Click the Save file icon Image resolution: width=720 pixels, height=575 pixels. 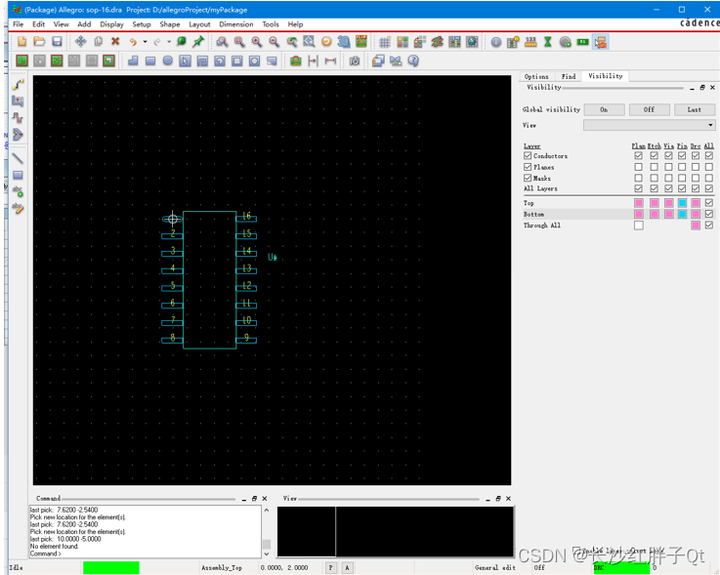pos(57,42)
